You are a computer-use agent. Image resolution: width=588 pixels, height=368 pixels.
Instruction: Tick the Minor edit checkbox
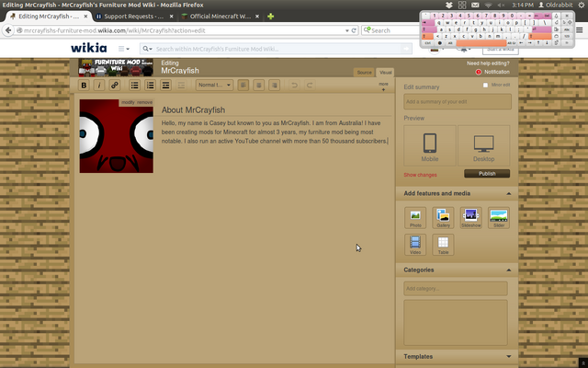pyautogui.click(x=485, y=86)
